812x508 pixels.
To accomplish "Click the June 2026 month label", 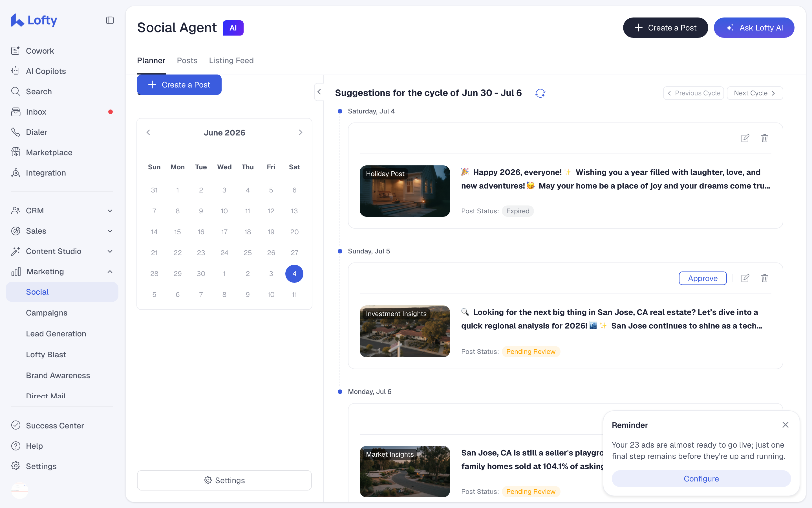I will (224, 133).
